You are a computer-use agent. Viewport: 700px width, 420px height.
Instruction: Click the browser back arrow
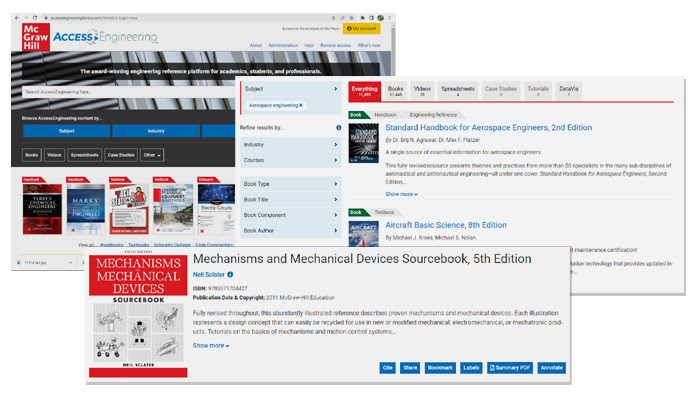click(17, 18)
